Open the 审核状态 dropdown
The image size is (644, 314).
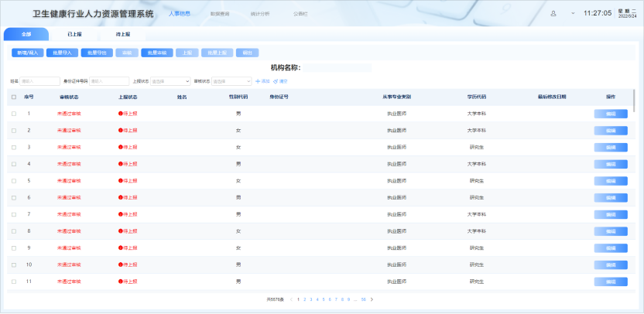click(231, 80)
